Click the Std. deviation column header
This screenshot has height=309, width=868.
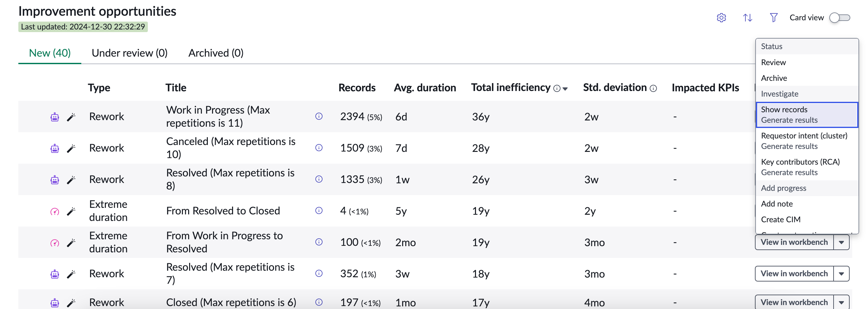click(x=615, y=87)
